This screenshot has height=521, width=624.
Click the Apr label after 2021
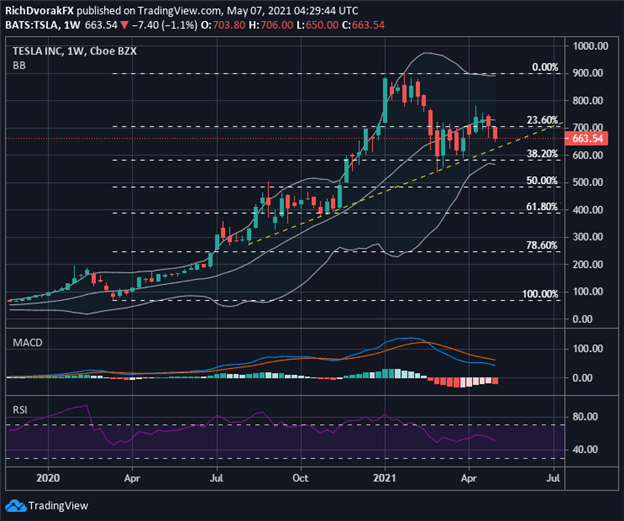[468, 478]
